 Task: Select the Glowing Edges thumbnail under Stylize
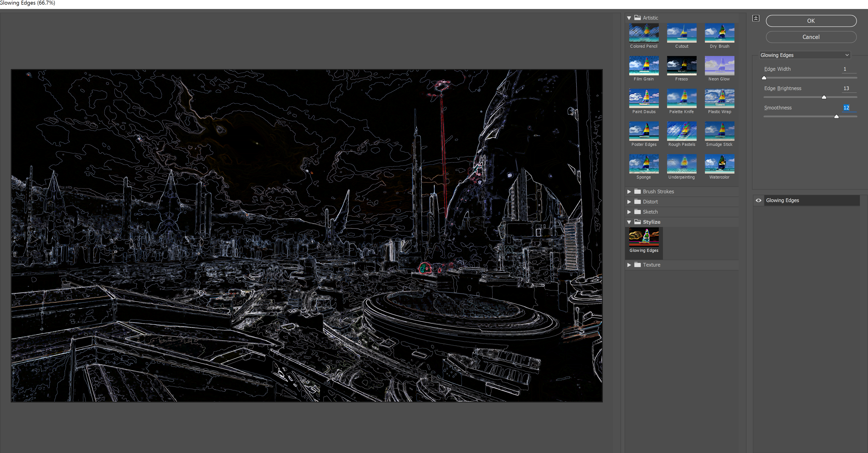click(x=644, y=237)
